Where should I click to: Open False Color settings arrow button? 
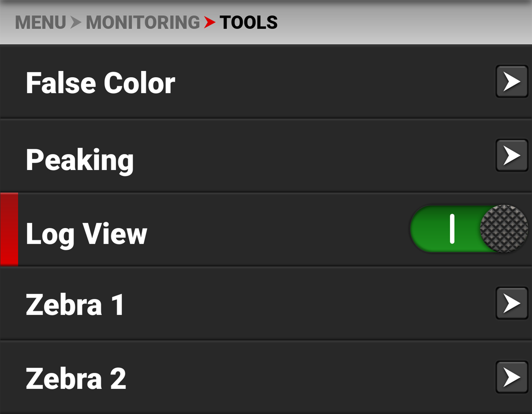(511, 82)
